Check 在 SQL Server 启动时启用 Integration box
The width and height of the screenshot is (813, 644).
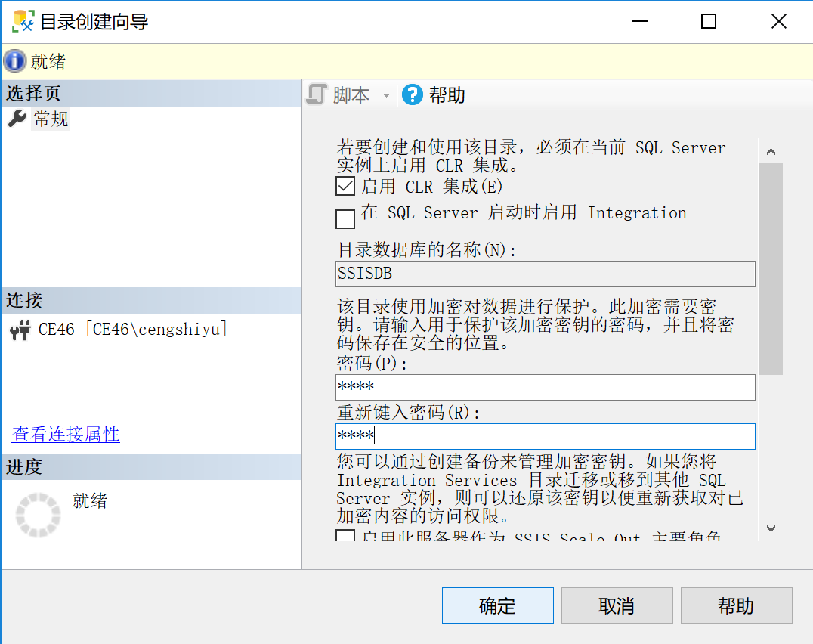(345, 218)
